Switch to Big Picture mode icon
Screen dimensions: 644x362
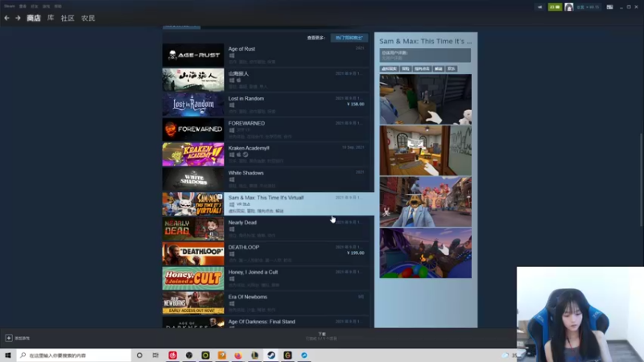point(610,7)
